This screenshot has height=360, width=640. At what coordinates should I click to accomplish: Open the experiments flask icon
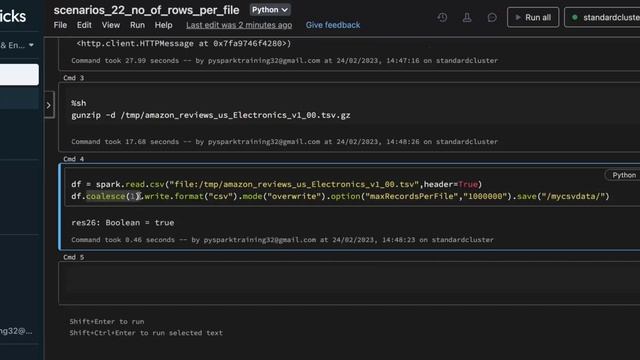(x=467, y=17)
